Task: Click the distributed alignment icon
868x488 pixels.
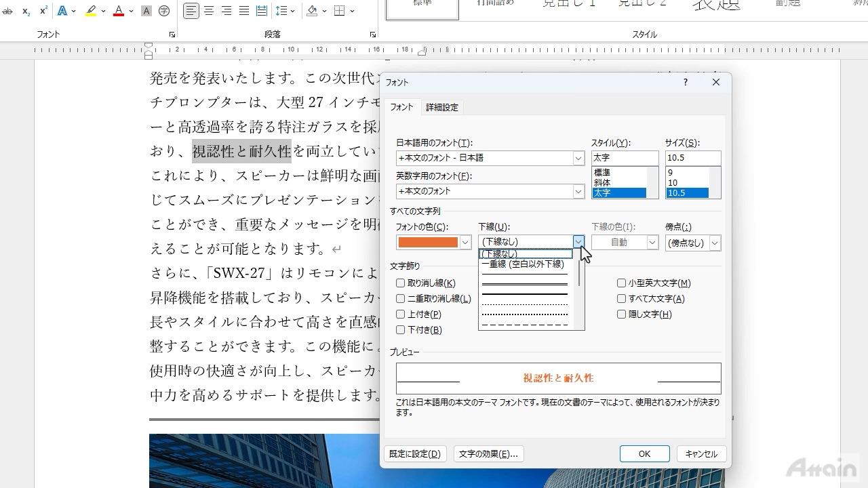Action: [262, 11]
